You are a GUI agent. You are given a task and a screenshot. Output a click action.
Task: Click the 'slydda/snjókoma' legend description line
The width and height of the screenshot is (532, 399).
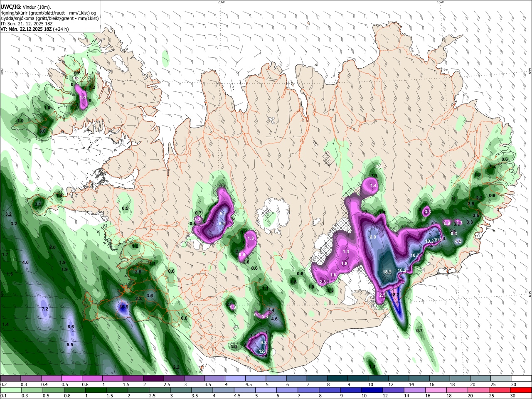(x=49, y=18)
